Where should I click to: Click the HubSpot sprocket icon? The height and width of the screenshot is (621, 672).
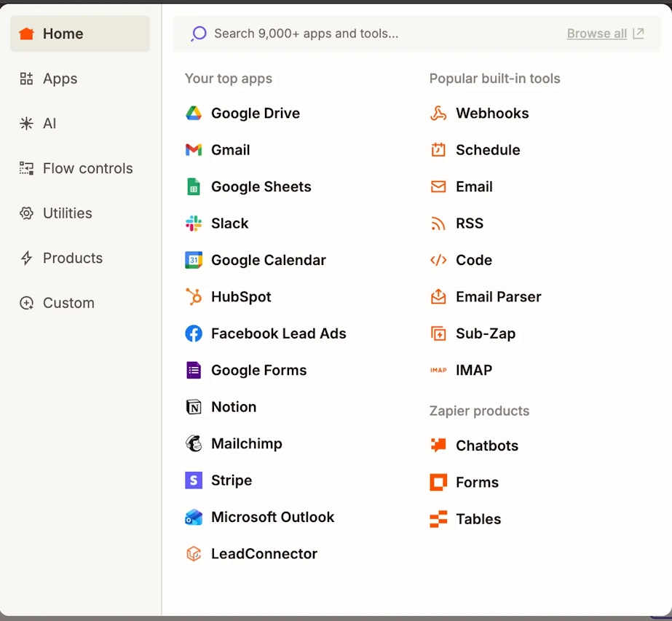coord(194,296)
